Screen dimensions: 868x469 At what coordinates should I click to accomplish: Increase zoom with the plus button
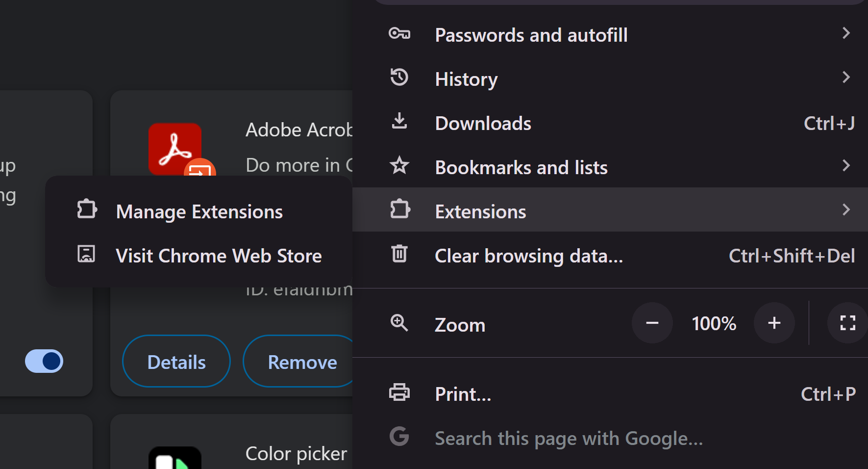pos(774,323)
